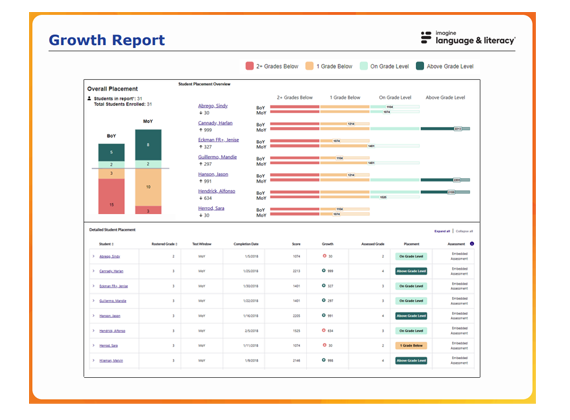Open Hendrick, Alfonso link in placement overview
The width and height of the screenshot is (570, 420).
217,191
